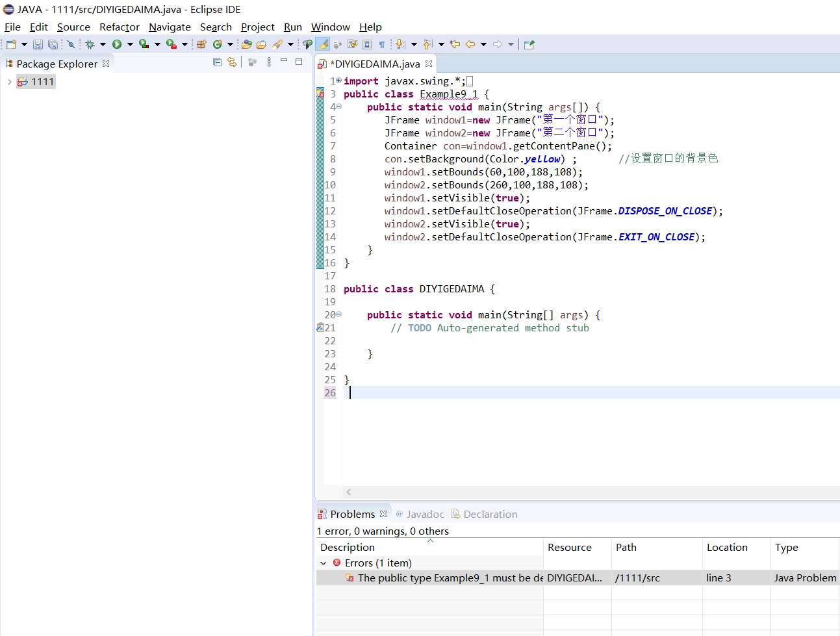Collapse the main method on line 4
The height and width of the screenshot is (636, 840).
tap(338, 107)
